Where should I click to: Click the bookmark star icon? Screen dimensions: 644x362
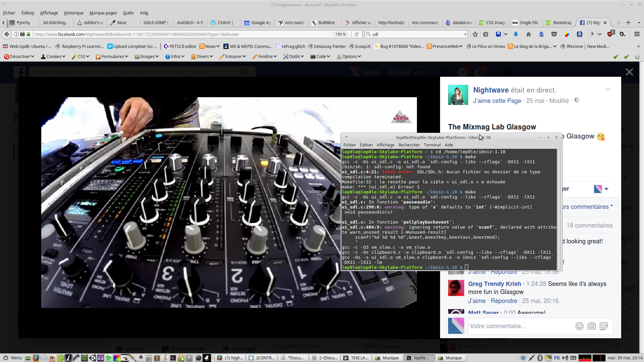pos(475,34)
